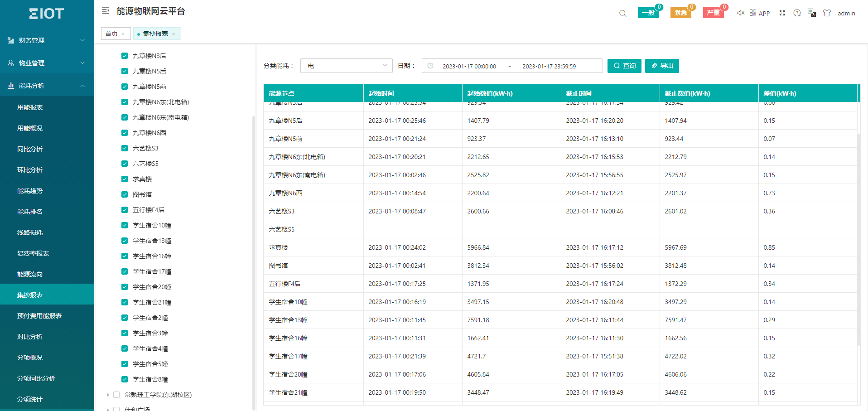The image size is (868, 411).
Task: Open the APP QR code icon
Action: click(x=753, y=13)
